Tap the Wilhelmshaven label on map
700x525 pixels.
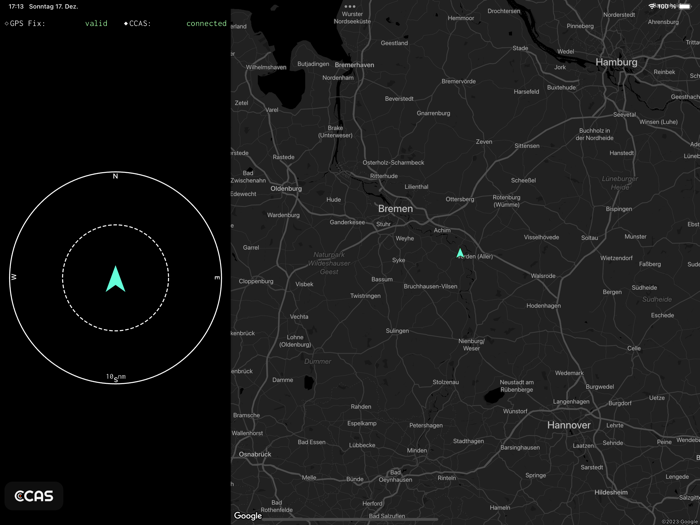(266, 67)
